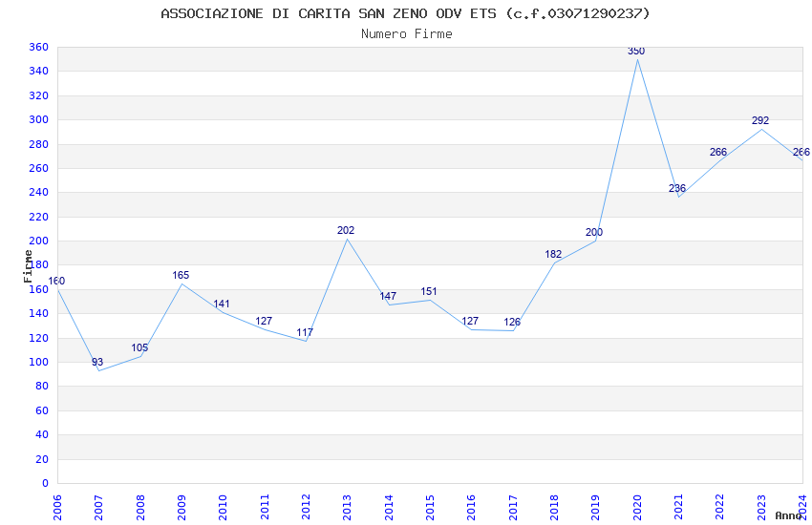Select the 200 data label for 2019
The height and width of the screenshot is (525, 812).
tap(594, 232)
